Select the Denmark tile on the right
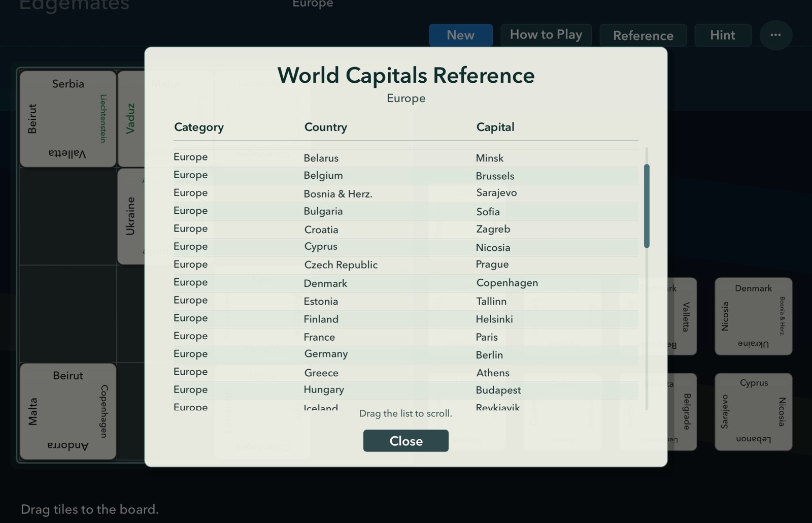Image resolution: width=812 pixels, height=523 pixels. 753,316
